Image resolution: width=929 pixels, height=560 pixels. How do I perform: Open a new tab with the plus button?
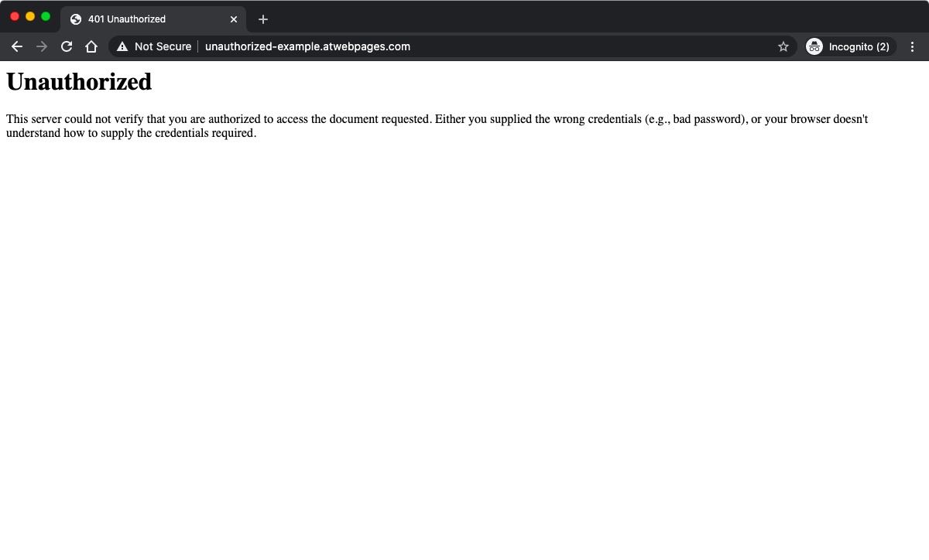[x=262, y=19]
